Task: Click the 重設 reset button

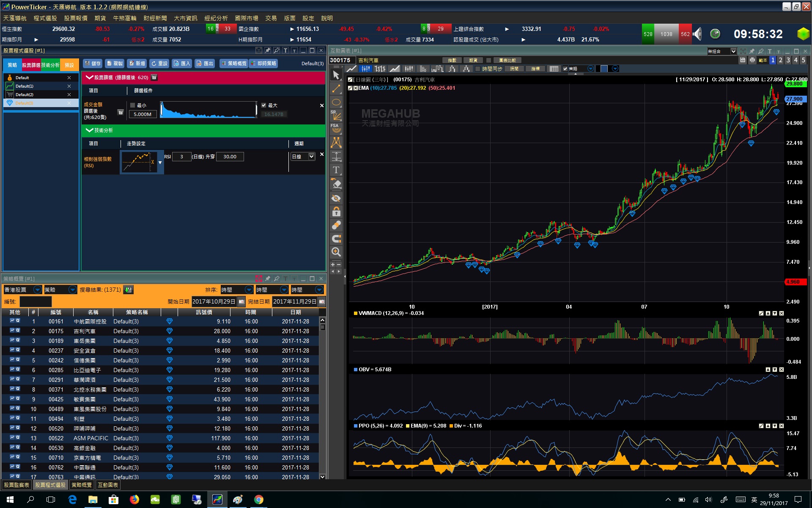Action: pyautogui.click(x=159, y=63)
